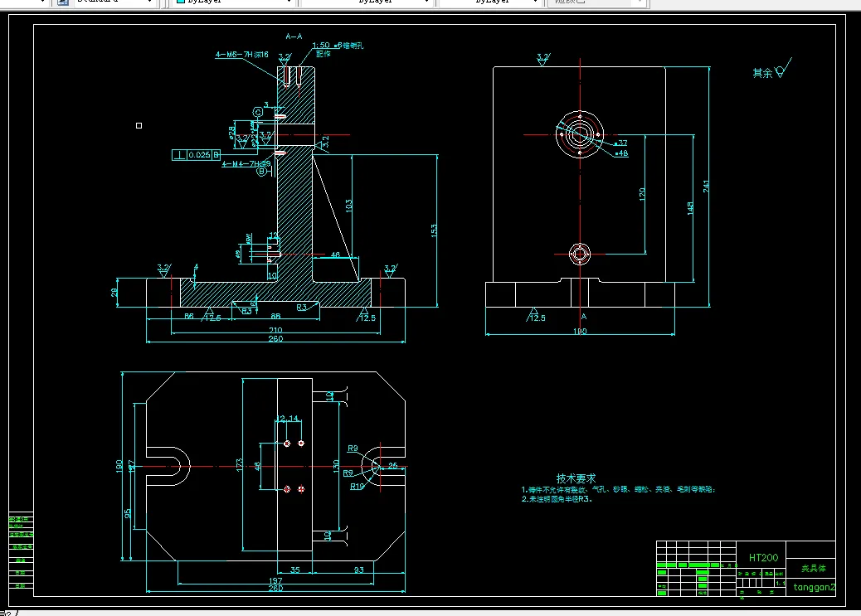Select the 210 dimension in front view
Image resolution: width=861 pixels, height=616 pixels.
tap(275, 330)
